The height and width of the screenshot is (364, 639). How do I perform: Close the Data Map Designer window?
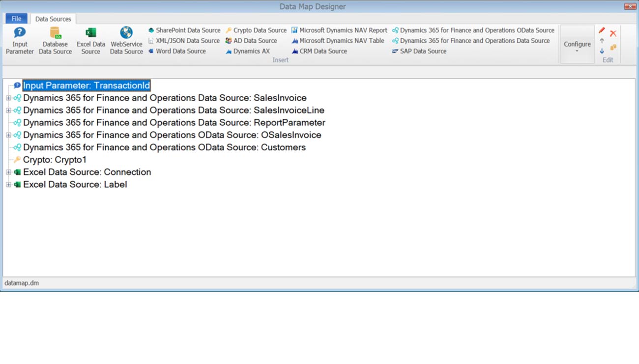[x=630, y=6]
